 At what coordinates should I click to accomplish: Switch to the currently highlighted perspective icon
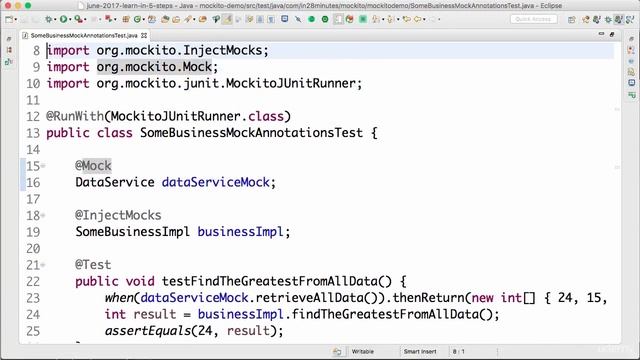point(618,19)
